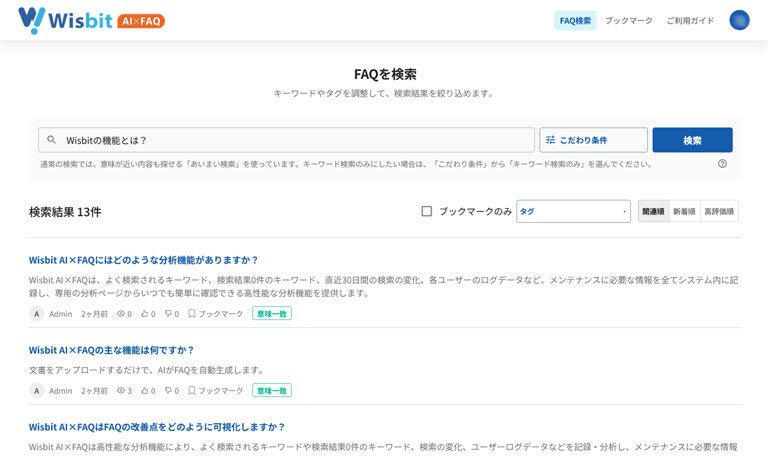Bookmark the 分析機能 FAQ result
The width and height of the screenshot is (768, 456).
coord(216,314)
